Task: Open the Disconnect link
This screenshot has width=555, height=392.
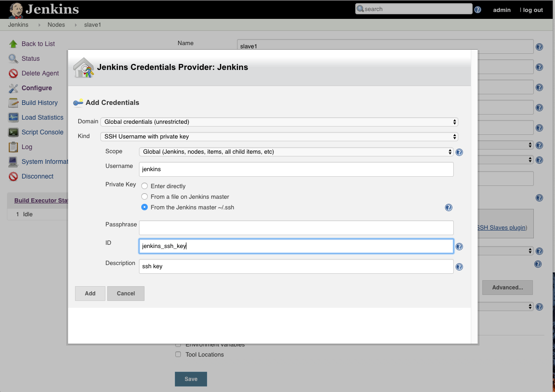Action: click(38, 176)
